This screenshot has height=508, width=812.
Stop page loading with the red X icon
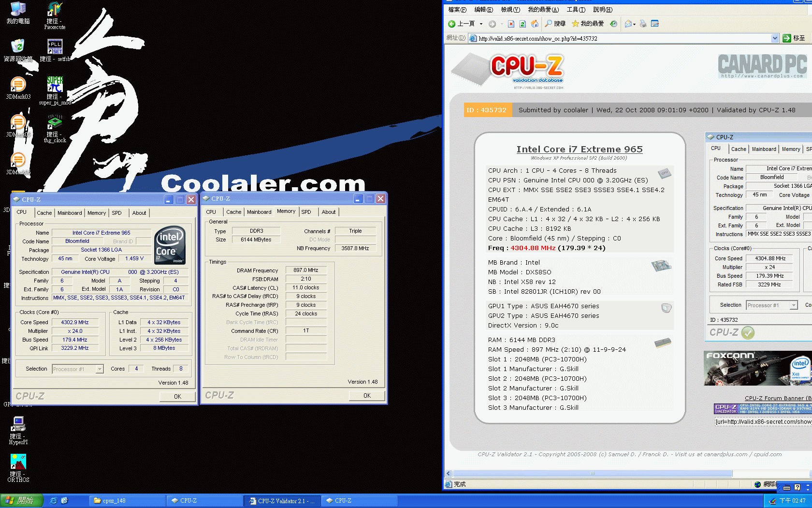(x=511, y=24)
